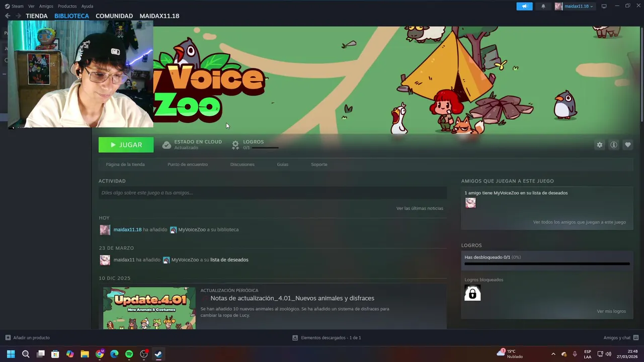Open Página de la tienda
The height and width of the screenshot is (362, 644).
125,164
